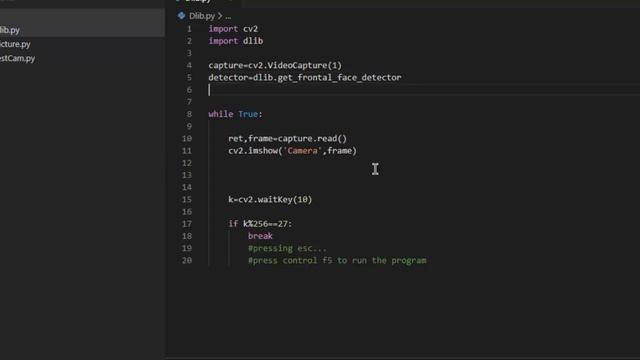This screenshot has height=360, width=640.
Task: Click the 'import dlib' code line
Action: pyautogui.click(x=236, y=41)
